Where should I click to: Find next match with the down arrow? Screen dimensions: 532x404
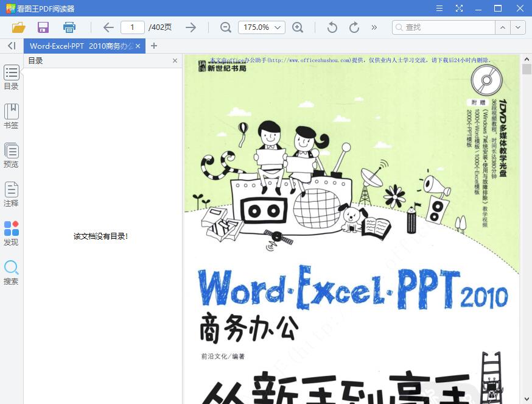(518, 27)
